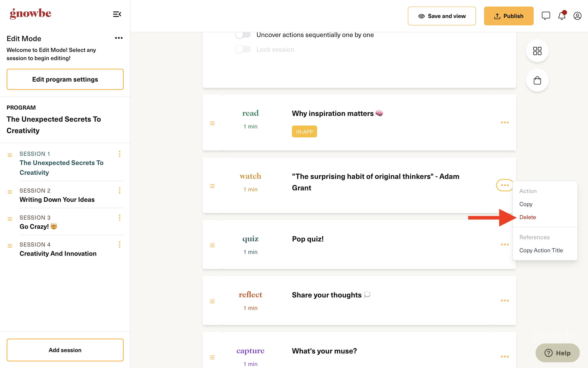Image resolution: width=588 pixels, height=368 pixels.
Task: Grab the Session 3 drag handle
Action: coord(10,219)
